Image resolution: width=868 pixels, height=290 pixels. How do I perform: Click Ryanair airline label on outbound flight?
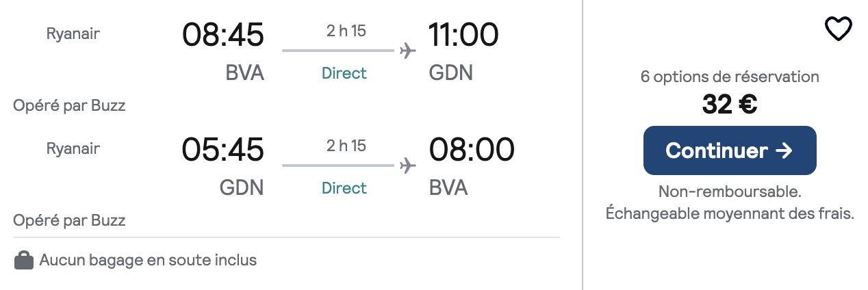pyautogui.click(x=73, y=34)
